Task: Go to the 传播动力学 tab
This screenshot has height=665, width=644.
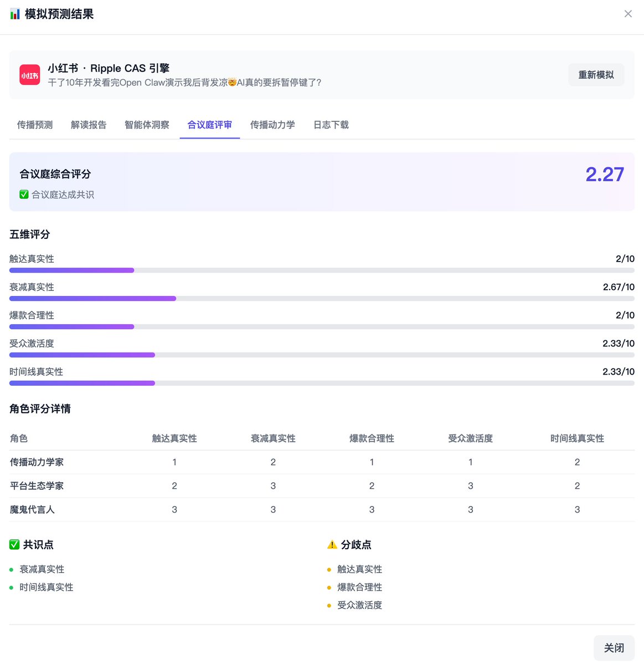Action: point(272,125)
